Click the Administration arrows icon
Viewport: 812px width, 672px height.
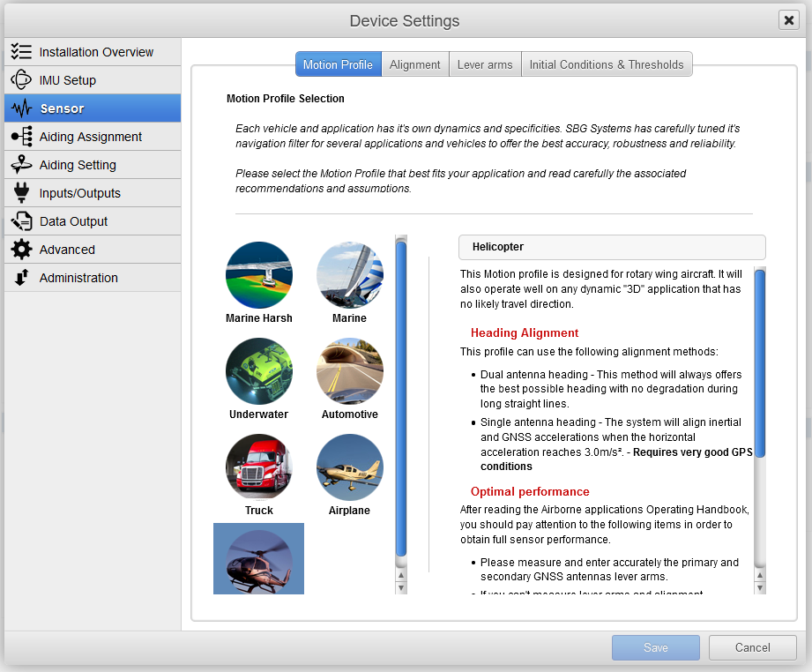pos(21,277)
